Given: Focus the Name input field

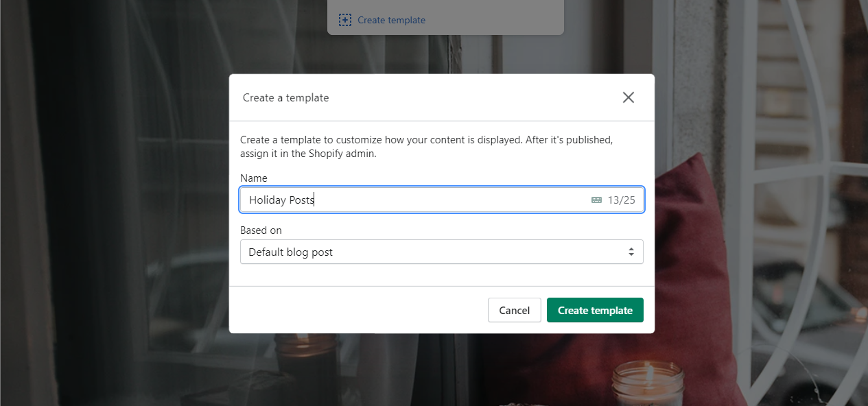Looking at the screenshot, I should [x=442, y=200].
